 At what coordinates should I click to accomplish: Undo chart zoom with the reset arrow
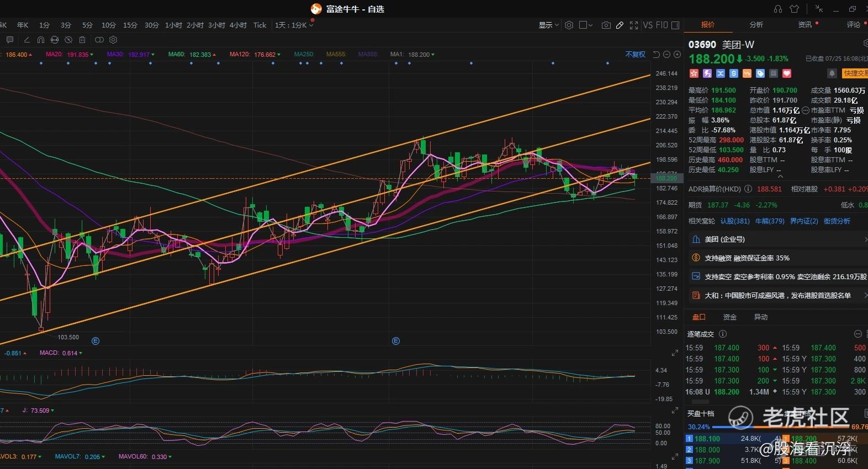656,54
